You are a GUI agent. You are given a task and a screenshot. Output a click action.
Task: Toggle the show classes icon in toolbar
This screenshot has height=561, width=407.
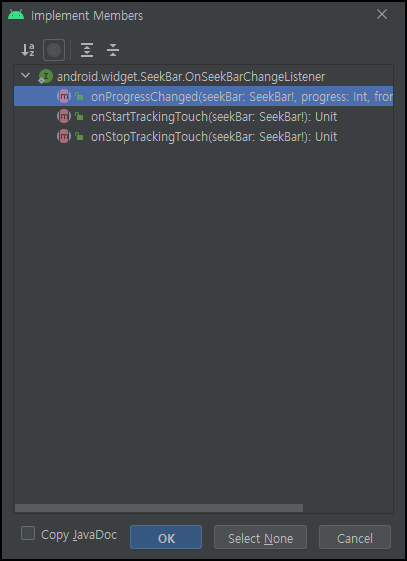[54, 50]
